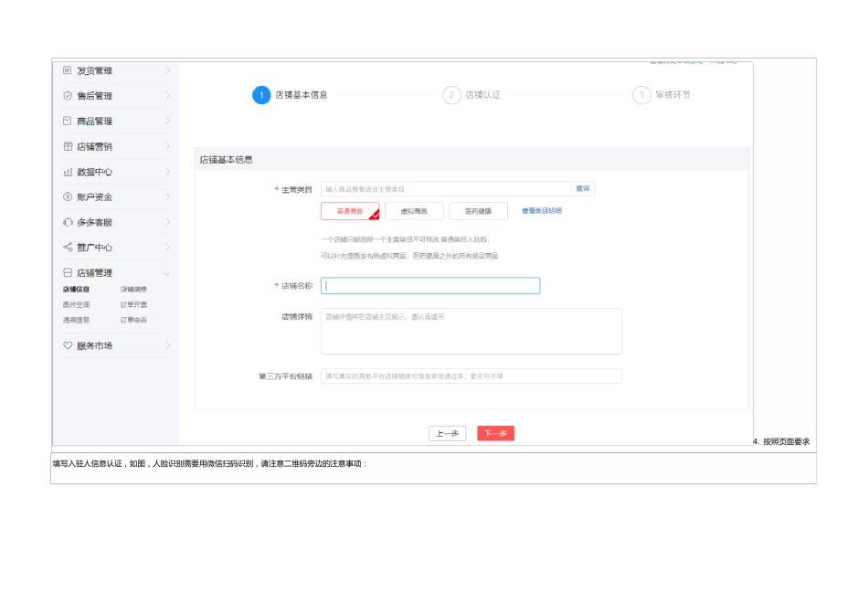Focus the 店铺详情 text area
The width and height of the screenshot is (868, 614).
[x=471, y=331]
